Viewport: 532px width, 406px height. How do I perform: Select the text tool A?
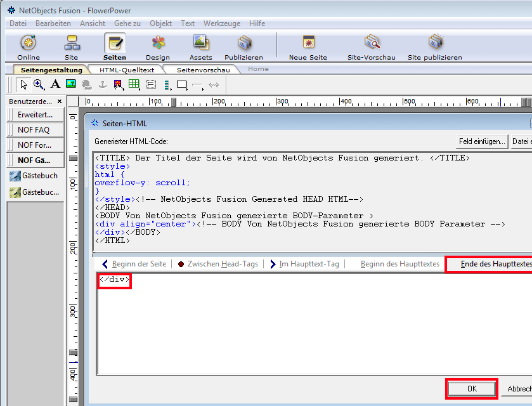pos(55,84)
